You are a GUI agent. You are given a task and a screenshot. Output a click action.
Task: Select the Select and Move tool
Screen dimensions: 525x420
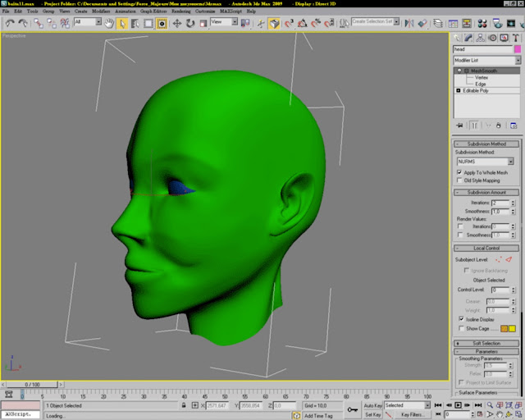point(177,24)
